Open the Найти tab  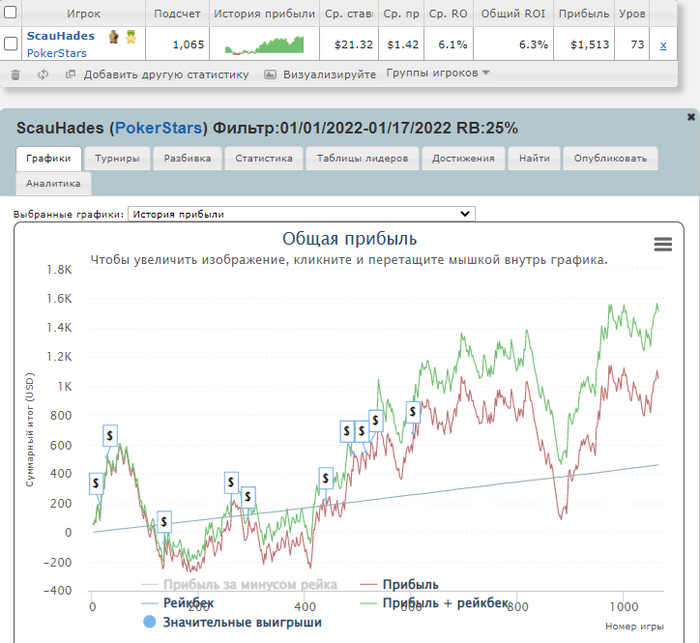[x=534, y=159]
